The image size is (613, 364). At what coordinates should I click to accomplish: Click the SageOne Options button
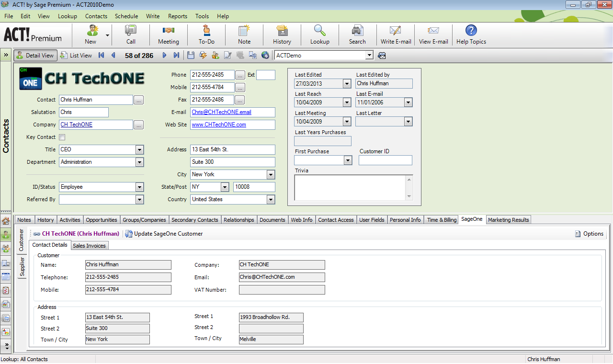click(589, 234)
